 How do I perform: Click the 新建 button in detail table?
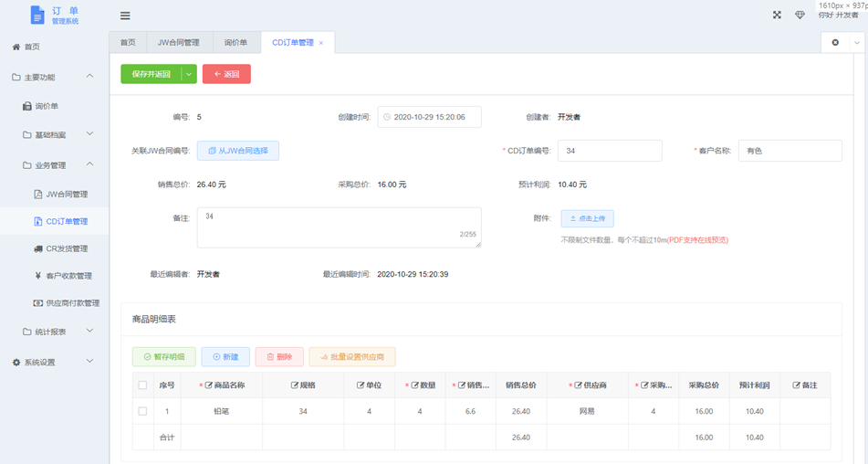[225, 357]
